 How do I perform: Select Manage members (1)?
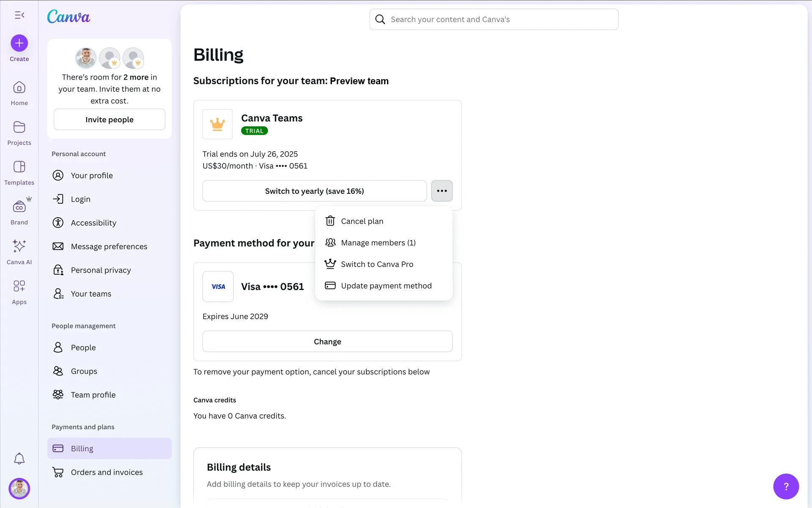384,243
